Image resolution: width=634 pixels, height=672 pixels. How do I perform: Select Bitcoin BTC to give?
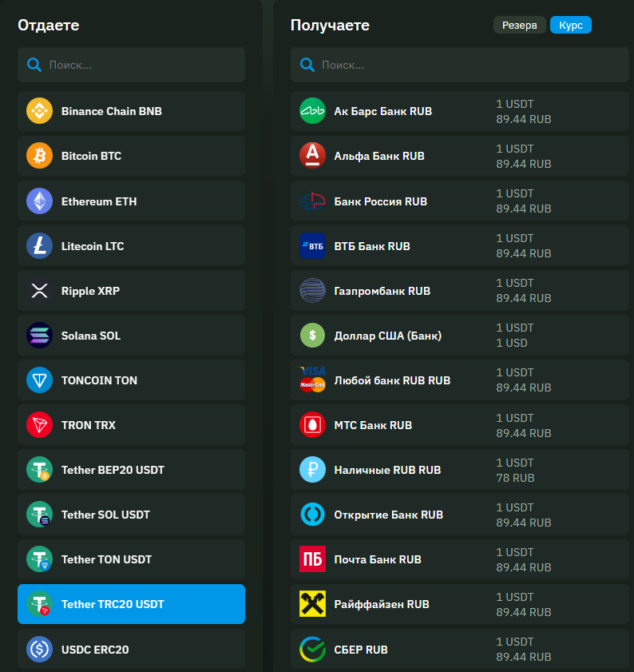[x=131, y=156]
